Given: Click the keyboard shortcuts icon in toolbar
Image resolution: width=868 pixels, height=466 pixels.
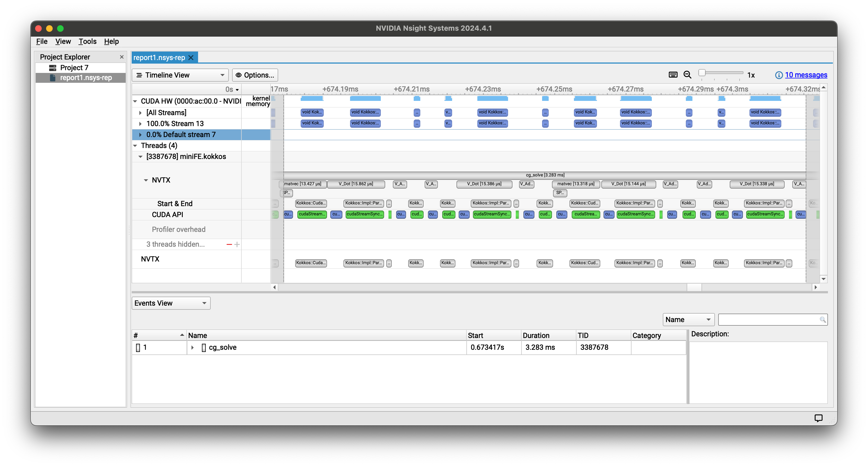Looking at the screenshot, I should coord(673,75).
